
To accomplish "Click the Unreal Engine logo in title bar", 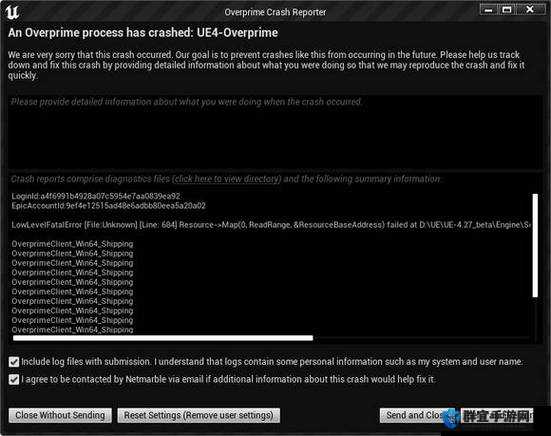I will pyautogui.click(x=12, y=12).
